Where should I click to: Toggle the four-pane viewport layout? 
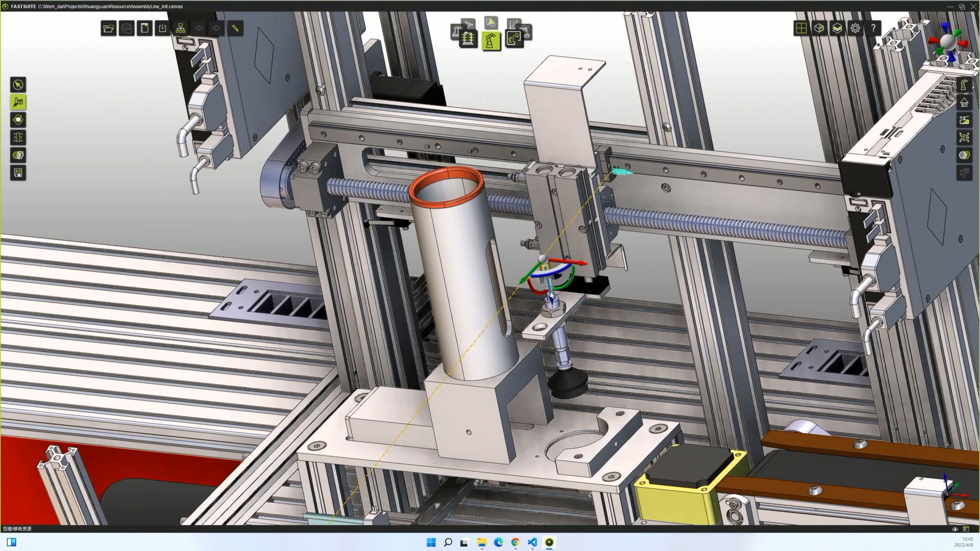click(801, 29)
